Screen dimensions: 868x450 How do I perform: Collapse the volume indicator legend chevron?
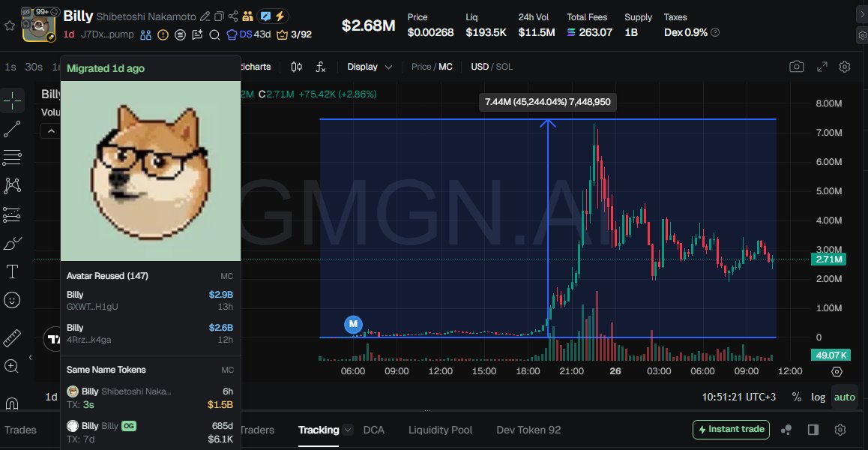51,131
